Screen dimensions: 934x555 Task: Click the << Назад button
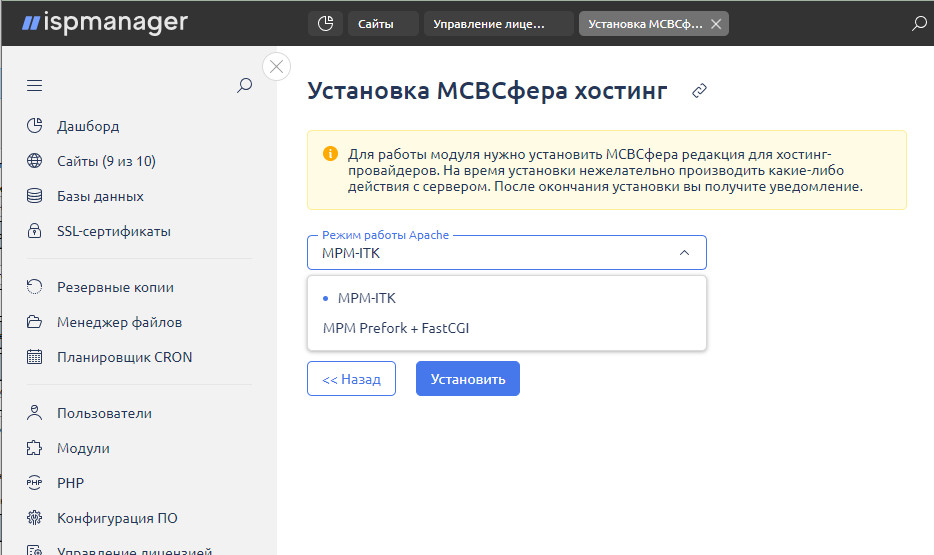pos(351,379)
